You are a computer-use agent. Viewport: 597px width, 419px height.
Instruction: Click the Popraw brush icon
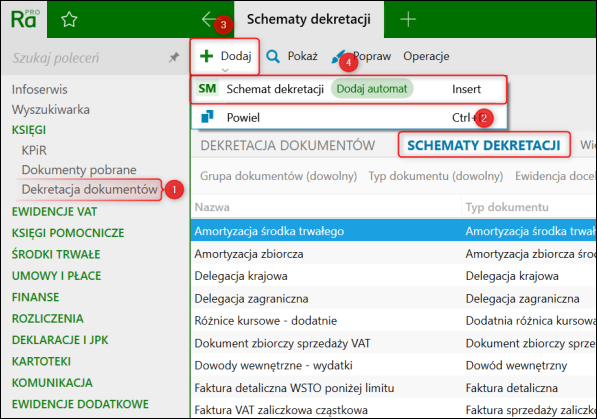[x=337, y=57]
